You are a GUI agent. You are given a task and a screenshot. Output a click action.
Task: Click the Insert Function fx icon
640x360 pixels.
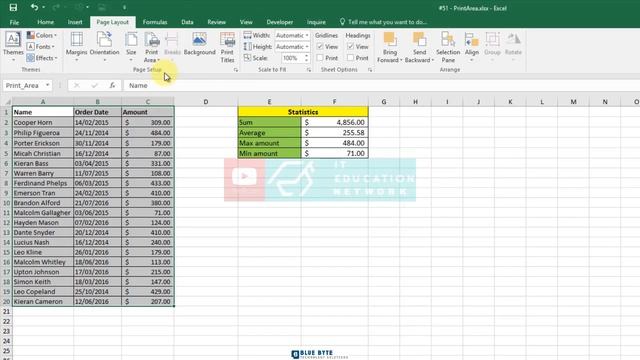pos(112,85)
